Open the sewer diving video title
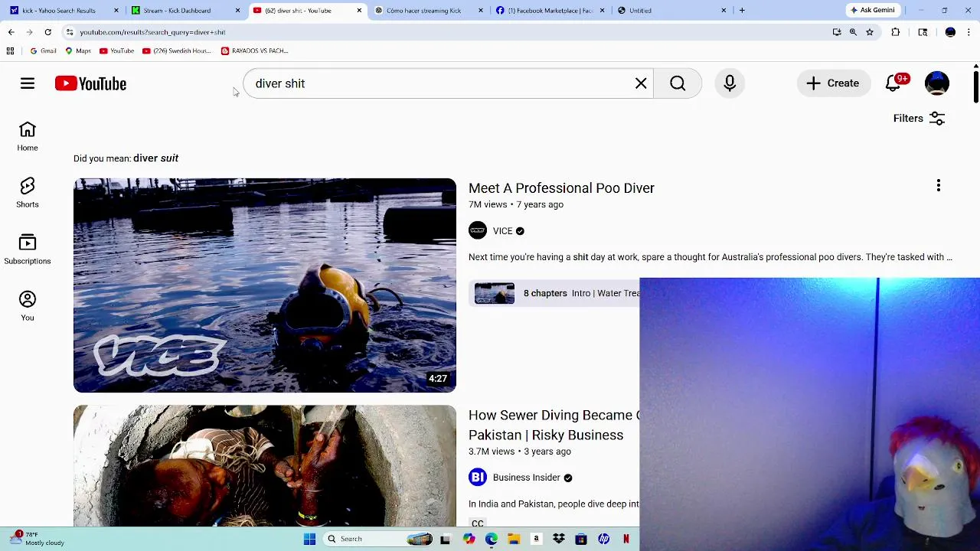This screenshot has height=551, width=980. click(554, 425)
